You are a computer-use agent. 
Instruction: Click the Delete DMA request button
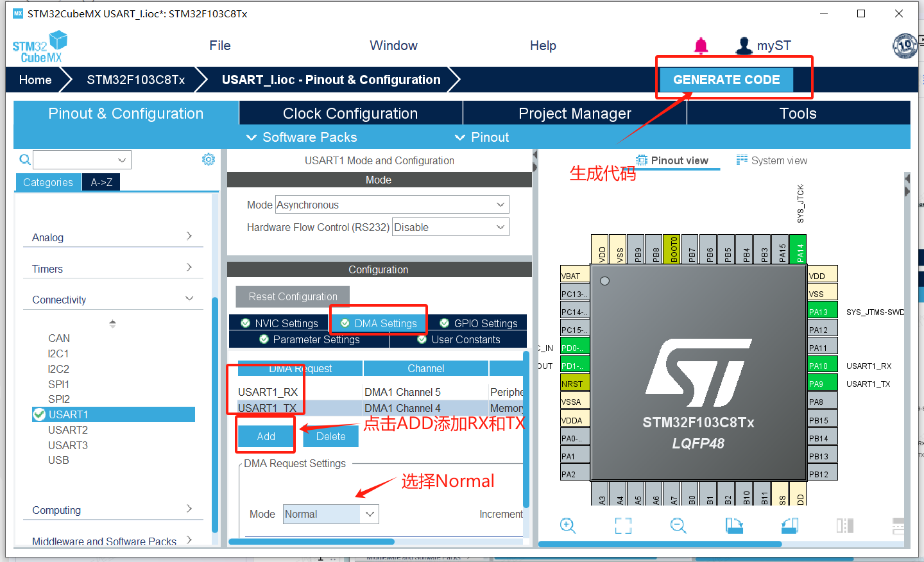(x=330, y=436)
